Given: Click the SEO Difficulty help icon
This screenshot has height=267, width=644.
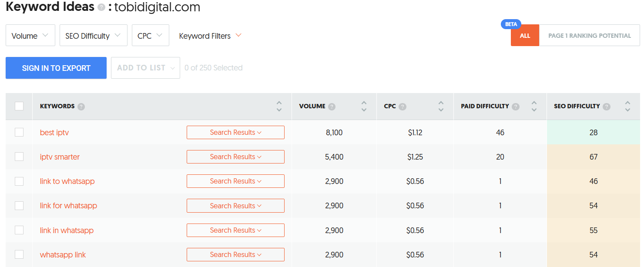Looking at the screenshot, I should click(607, 107).
